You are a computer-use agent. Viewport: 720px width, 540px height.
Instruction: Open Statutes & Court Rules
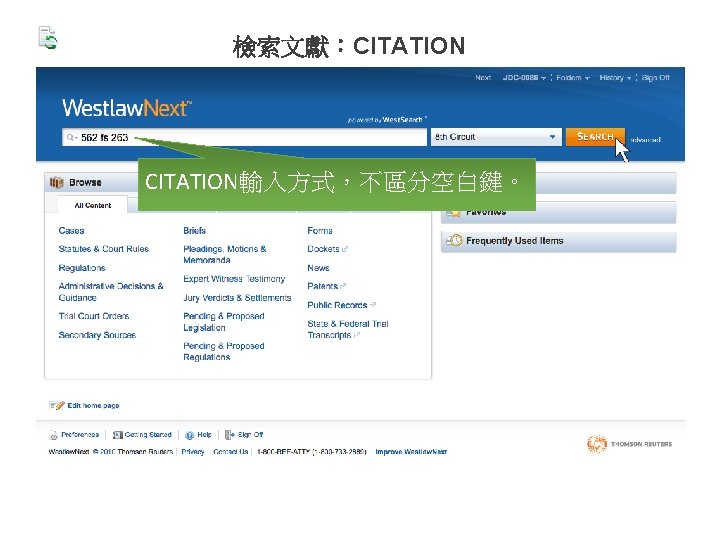tap(104, 249)
